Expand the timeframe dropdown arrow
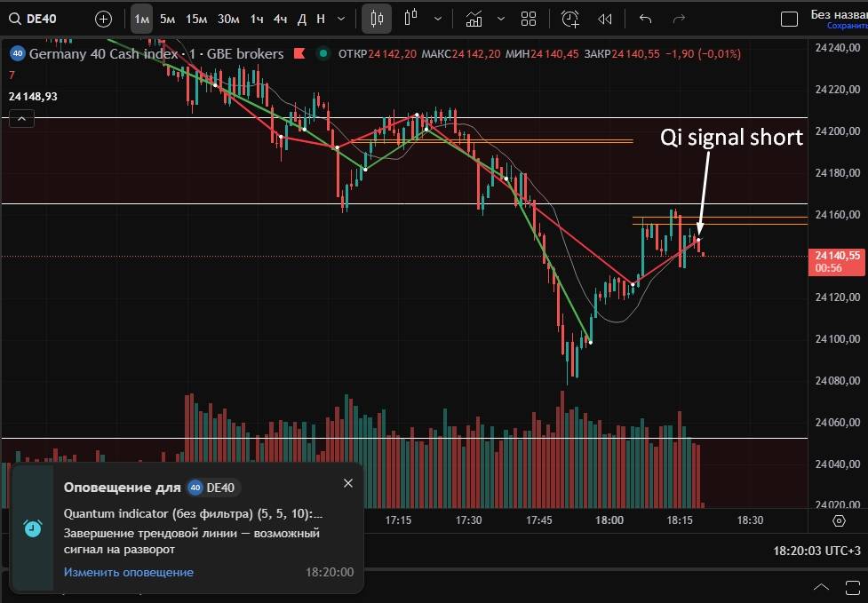868x603 pixels. [x=344, y=19]
